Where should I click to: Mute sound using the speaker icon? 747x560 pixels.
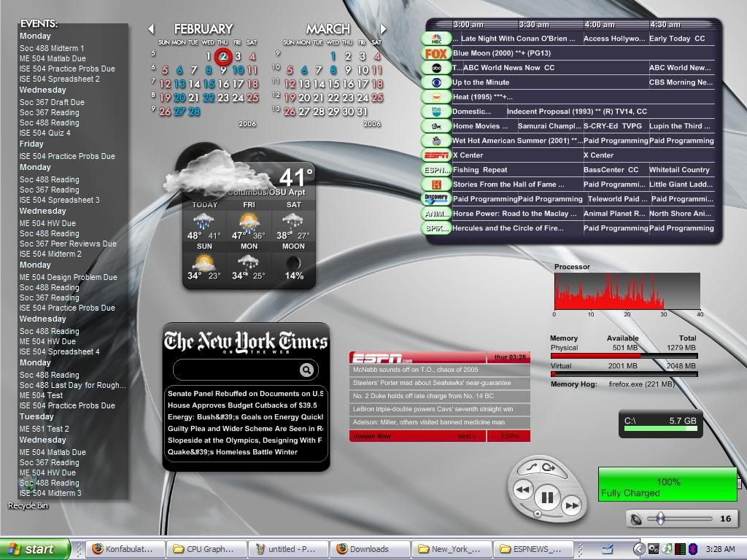tap(637, 519)
